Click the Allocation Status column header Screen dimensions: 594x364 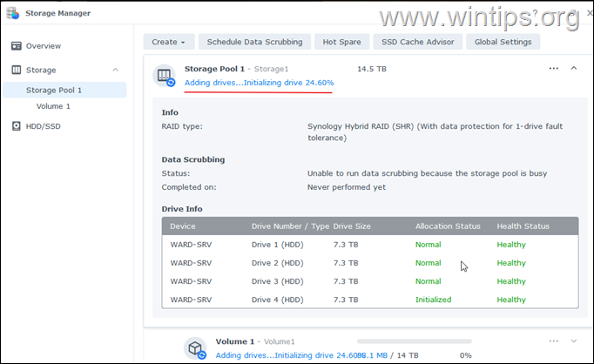[448, 226]
